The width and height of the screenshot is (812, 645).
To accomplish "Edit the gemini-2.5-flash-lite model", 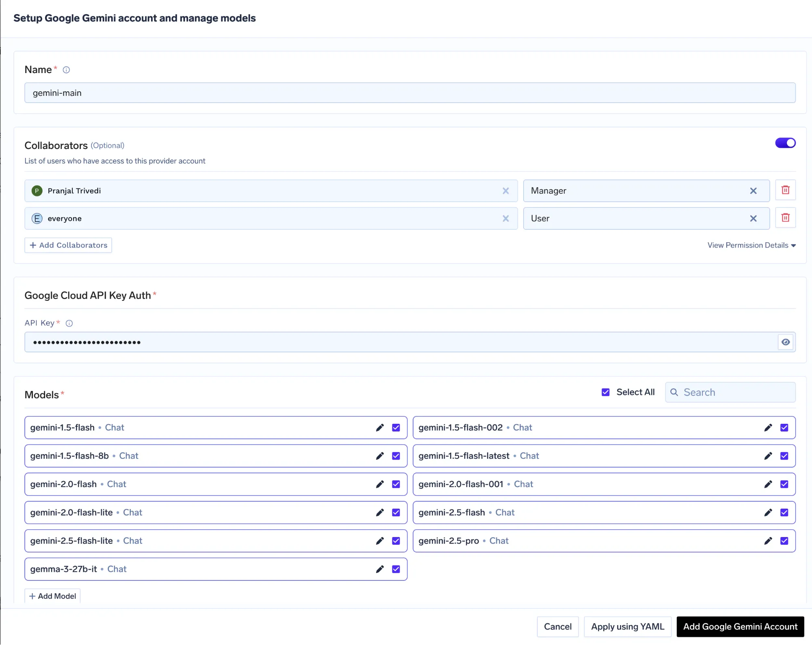I will pyautogui.click(x=380, y=541).
